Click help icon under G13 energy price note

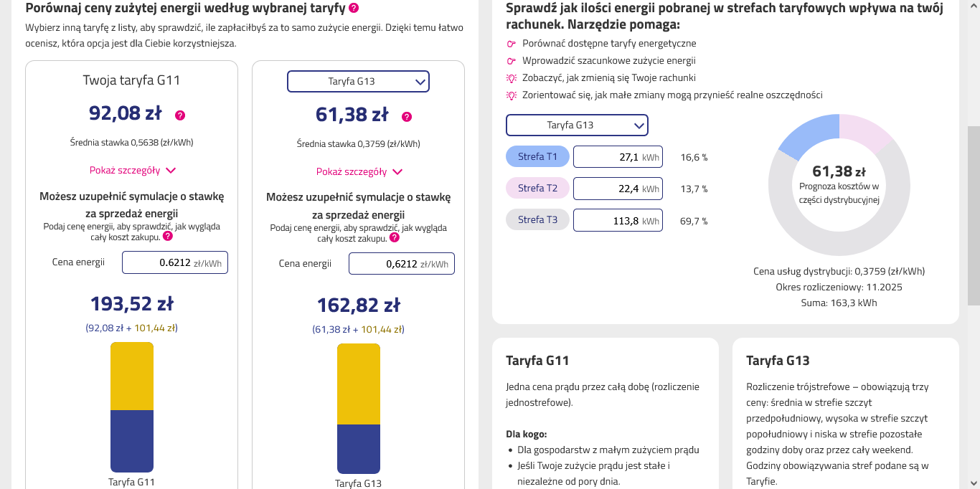(394, 237)
